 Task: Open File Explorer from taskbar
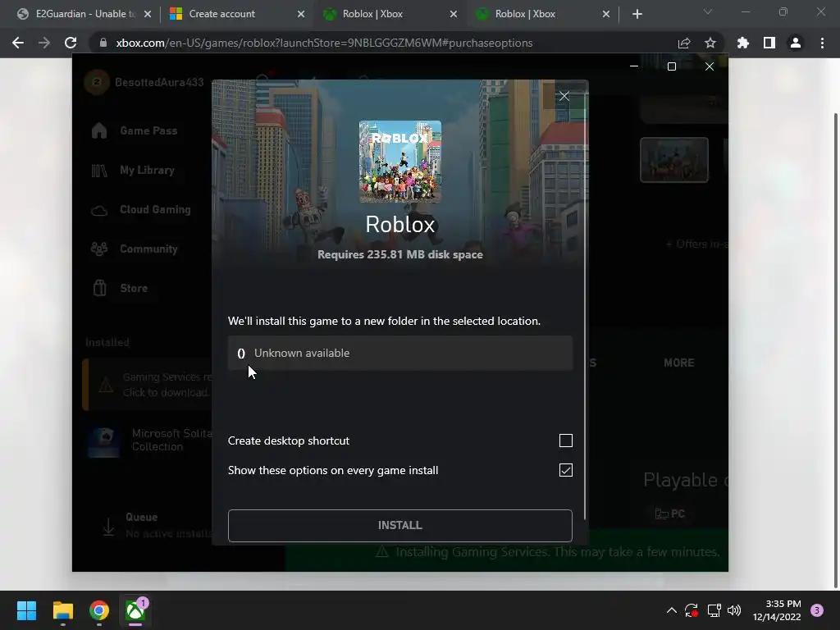[62, 610]
